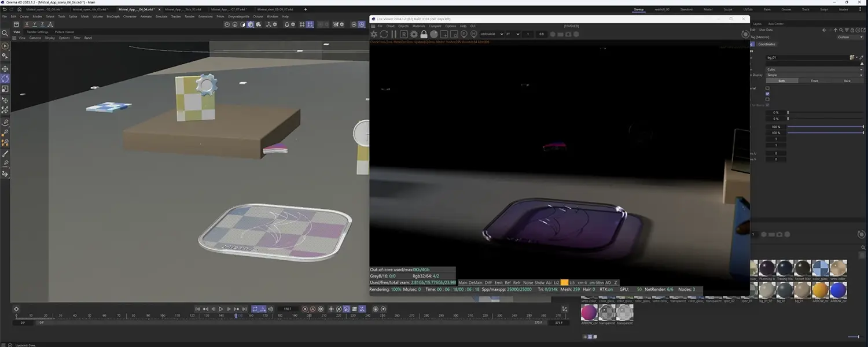This screenshot has height=347, width=868.
Task: Click the Coordinates tab button
Action: tap(767, 44)
